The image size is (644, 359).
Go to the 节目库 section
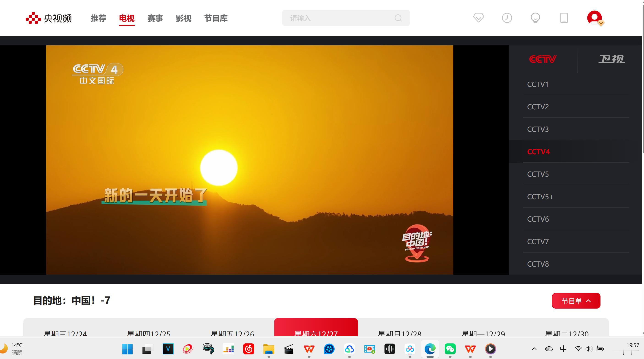coord(216,18)
